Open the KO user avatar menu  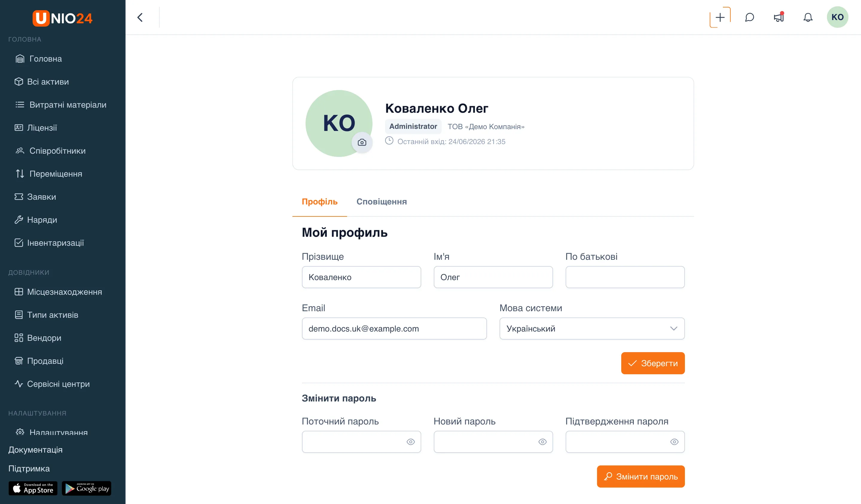(x=837, y=17)
